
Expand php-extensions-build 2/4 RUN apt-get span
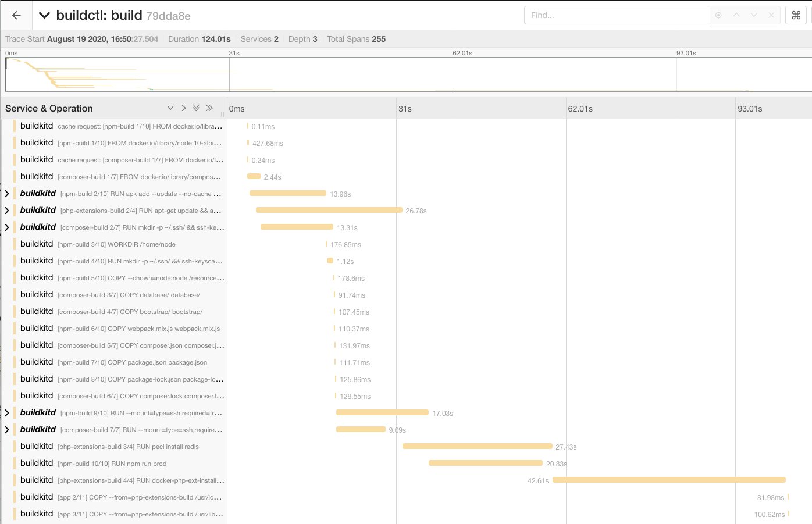(7, 211)
